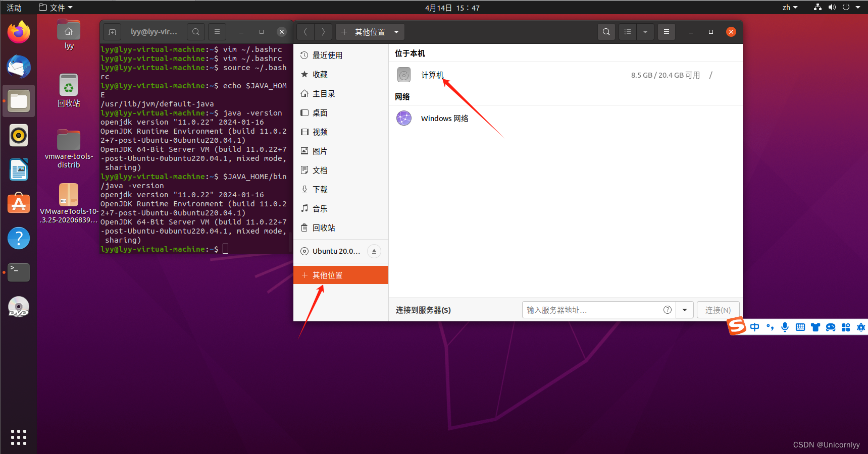
Task: Expand recent server addresses dropdown
Action: click(685, 310)
